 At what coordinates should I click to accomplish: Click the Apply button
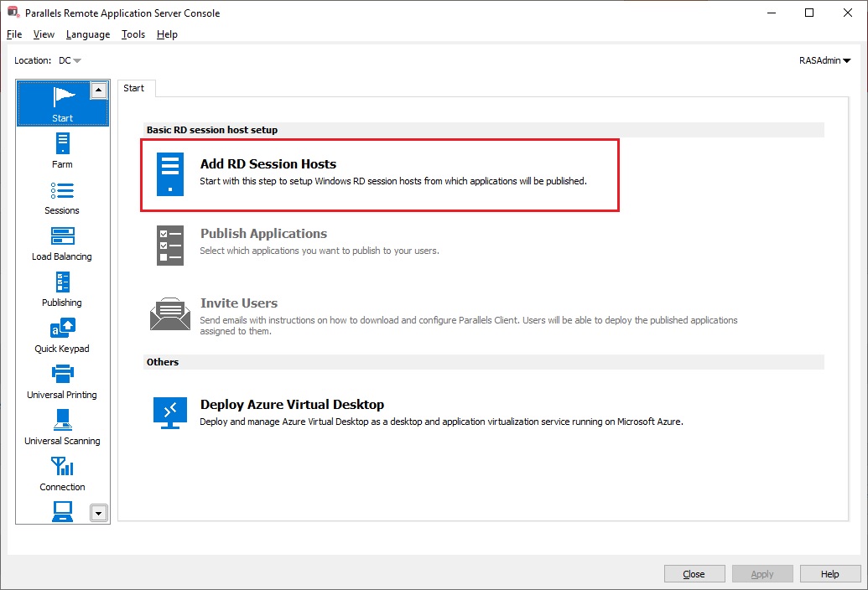(762, 574)
